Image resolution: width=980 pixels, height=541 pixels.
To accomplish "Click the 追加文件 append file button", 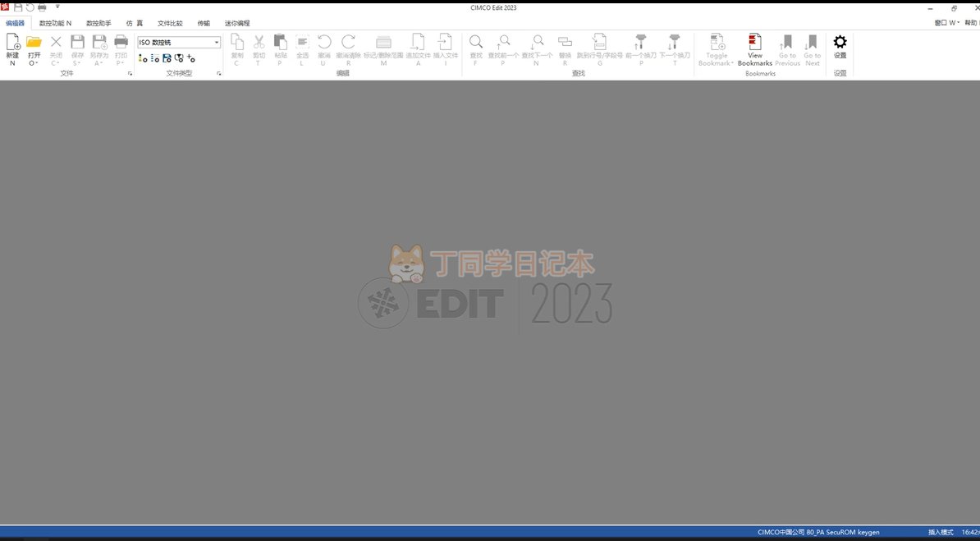I will [418, 49].
